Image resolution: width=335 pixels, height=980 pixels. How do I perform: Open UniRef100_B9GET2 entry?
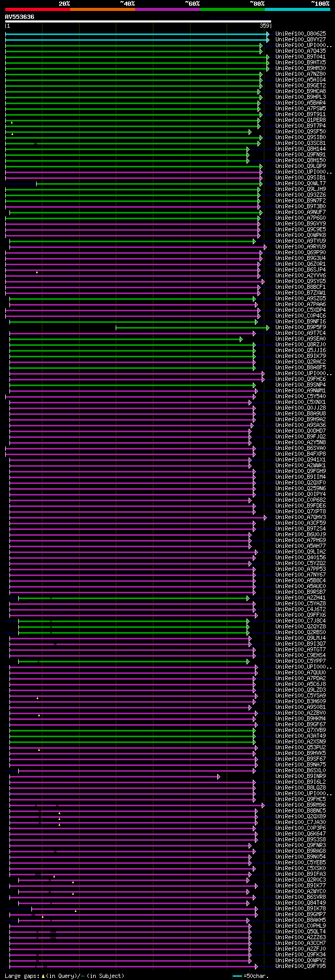pyautogui.click(x=300, y=85)
